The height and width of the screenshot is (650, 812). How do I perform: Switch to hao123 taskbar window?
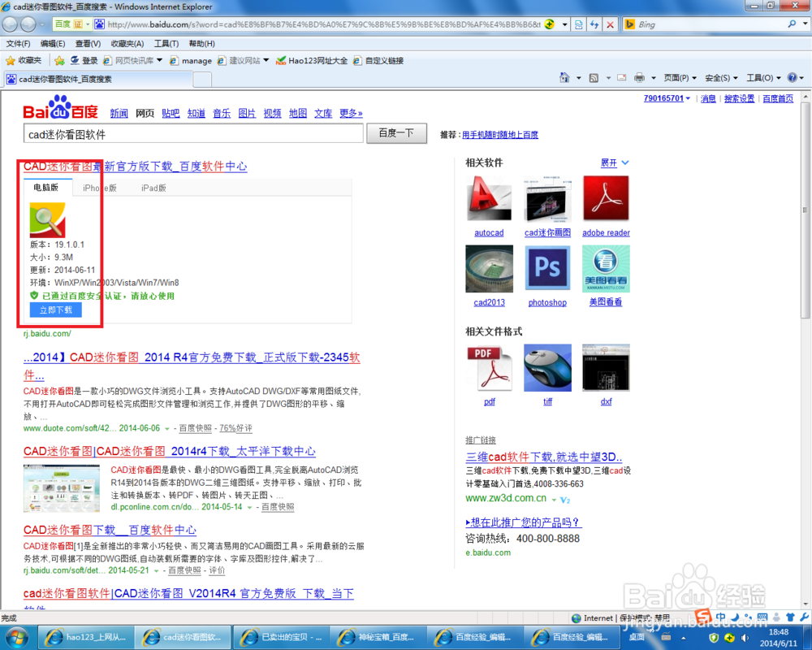tap(85, 638)
